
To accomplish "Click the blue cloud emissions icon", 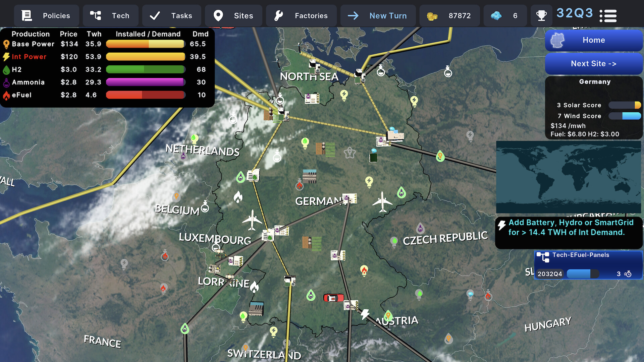I will (496, 16).
